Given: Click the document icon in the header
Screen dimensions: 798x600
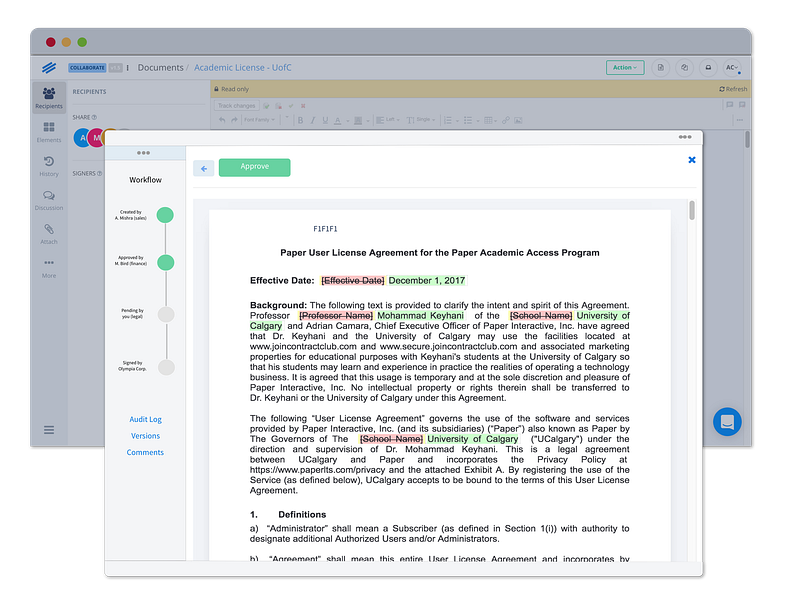Looking at the screenshot, I should (x=661, y=67).
